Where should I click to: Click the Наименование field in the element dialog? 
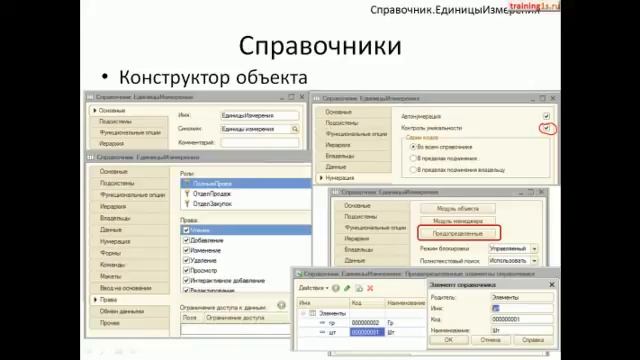(522, 330)
